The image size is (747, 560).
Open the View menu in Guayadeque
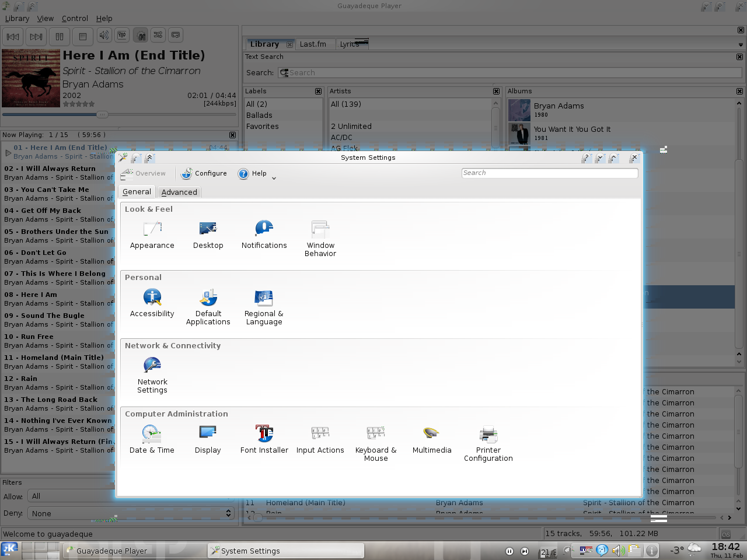(x=45, y=19)
